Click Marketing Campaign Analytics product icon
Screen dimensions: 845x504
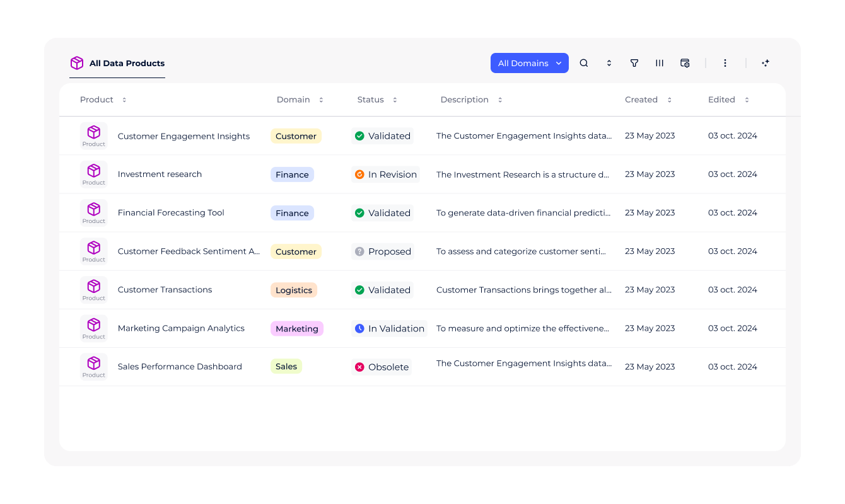pos(94,328)
